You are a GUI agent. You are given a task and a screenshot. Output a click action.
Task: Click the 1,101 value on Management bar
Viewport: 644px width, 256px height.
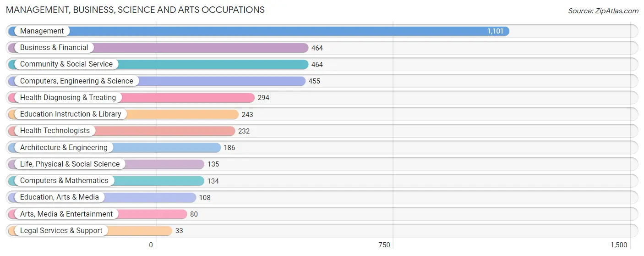[495, 31]
